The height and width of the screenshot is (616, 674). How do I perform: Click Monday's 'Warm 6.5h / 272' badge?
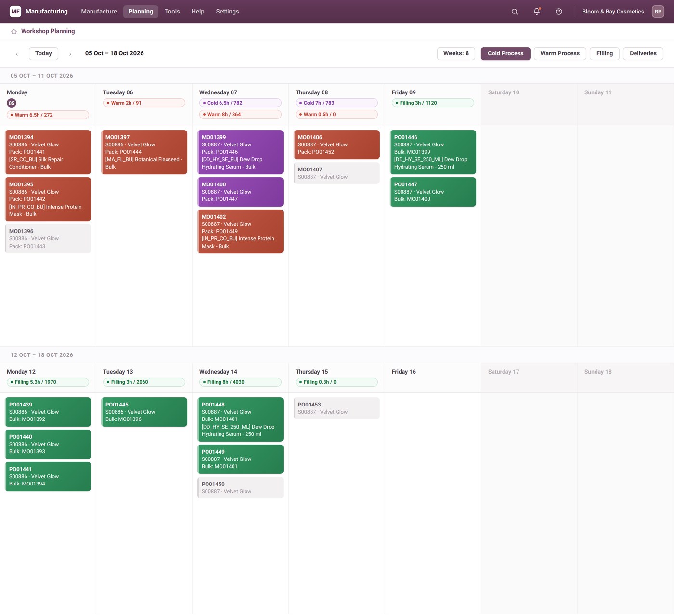pyautogui.click(x=48, y=115)
